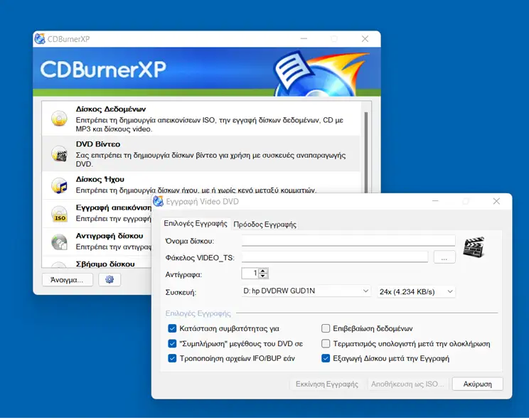Click the clapperboard icon in Video DVD dialog
This screenshot has height=420, width=529.
click(x=474, y=247)
